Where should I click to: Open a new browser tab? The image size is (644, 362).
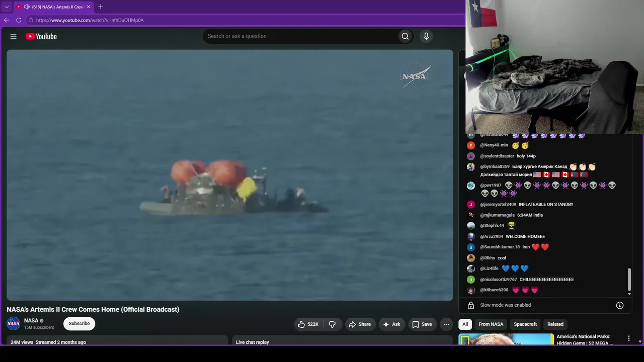(x=101, y=7)
